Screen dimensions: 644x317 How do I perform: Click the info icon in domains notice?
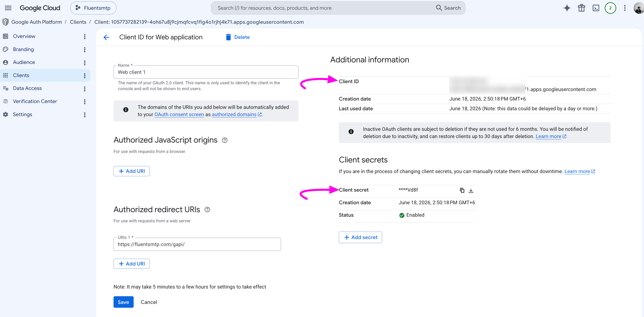(126, 110)
